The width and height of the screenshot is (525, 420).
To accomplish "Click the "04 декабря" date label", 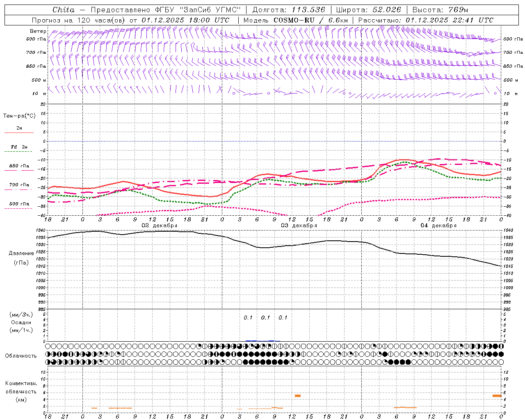I will [438, 226].
